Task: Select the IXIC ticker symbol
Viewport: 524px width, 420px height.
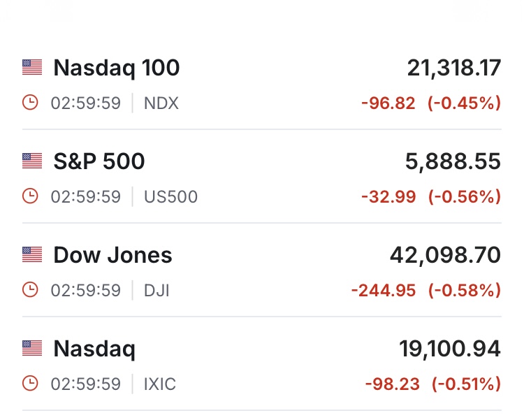Action: coord(160,383)
